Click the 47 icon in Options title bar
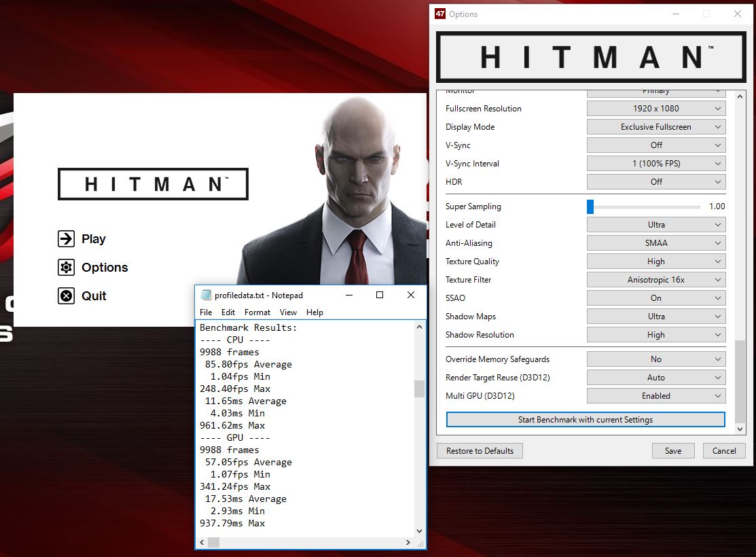Image resolution: width=756 pixels, height=557 pixels. [x=439, y=14]
